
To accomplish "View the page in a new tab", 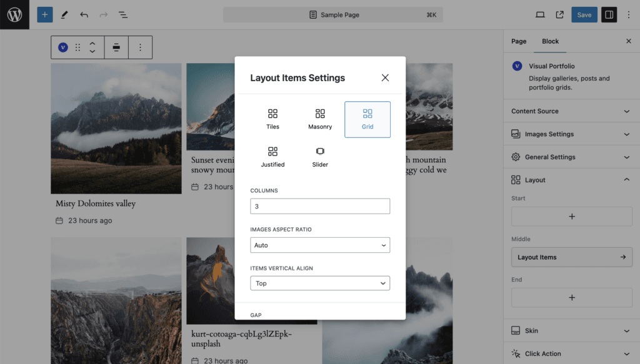I will (559, 15).
